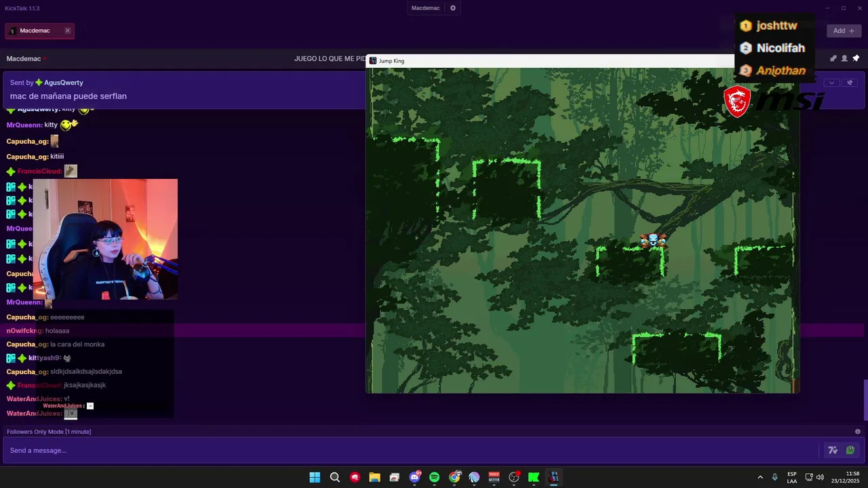Click the chat scrollbar on right edge

click(865, 400)
